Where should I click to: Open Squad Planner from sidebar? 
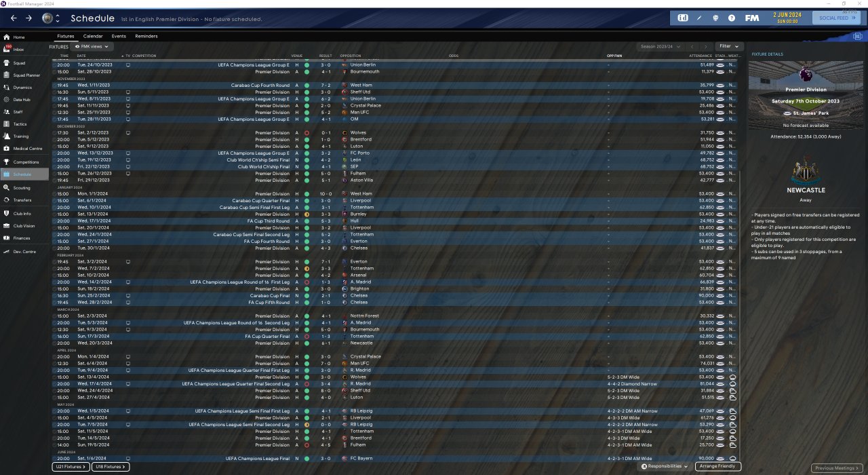[26, 75]
